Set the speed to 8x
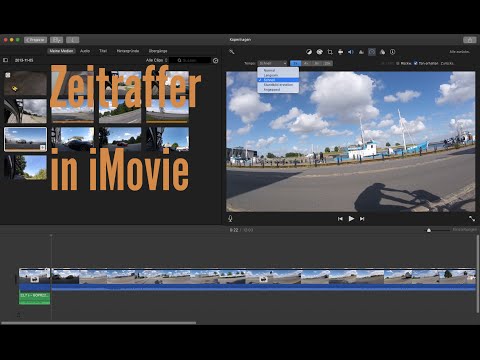The width and height of the screenshot is (480, 360). pyautogui.click(x=317, y=63)
